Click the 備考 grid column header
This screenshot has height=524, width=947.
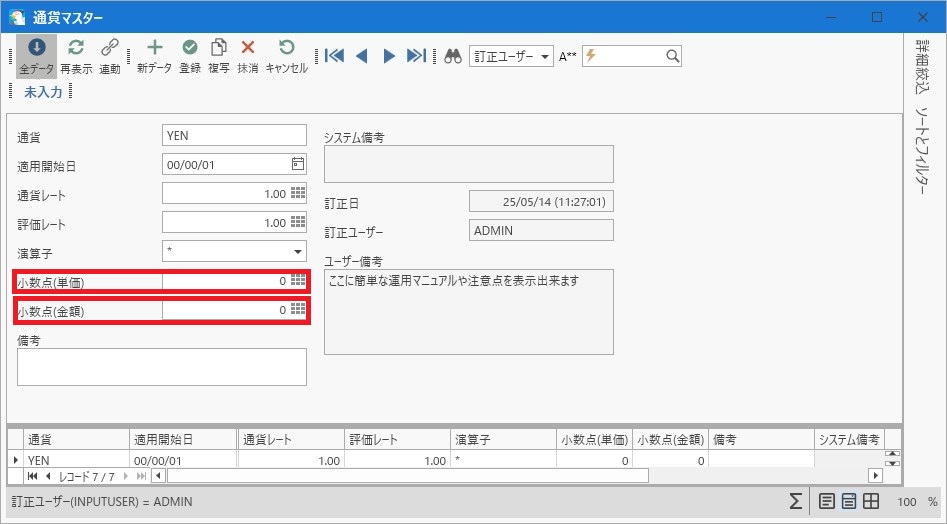point(762,439)
